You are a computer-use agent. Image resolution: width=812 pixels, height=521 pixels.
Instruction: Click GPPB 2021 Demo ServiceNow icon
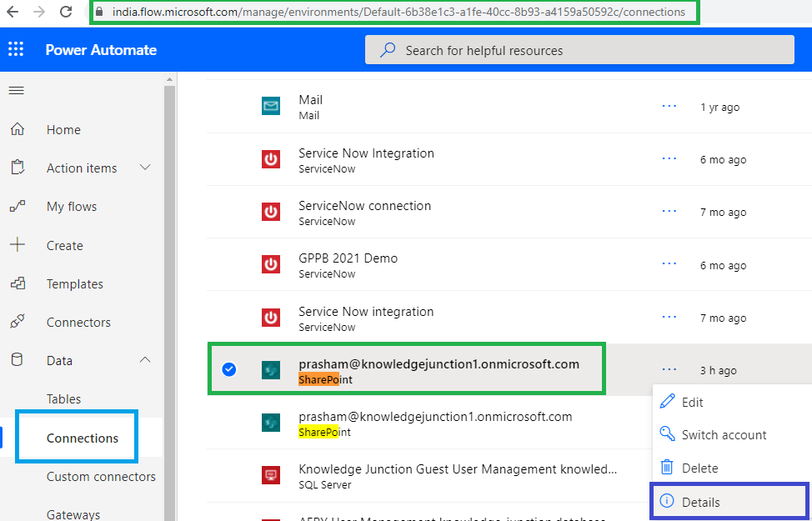[x=271, y=264]
